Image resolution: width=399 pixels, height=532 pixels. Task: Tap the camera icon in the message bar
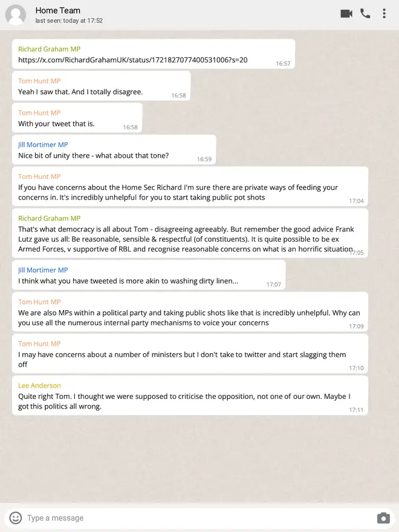click(383, 518)
